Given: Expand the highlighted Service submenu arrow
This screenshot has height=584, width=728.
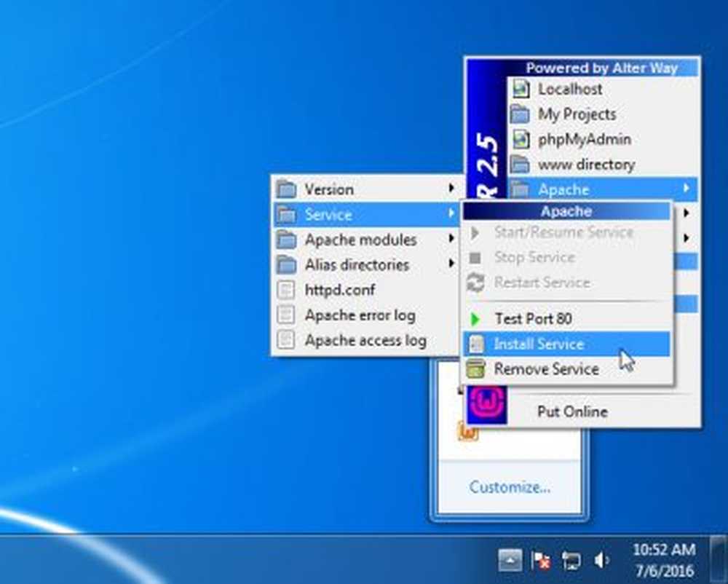Looking at the screenshot, I should 451,213.
